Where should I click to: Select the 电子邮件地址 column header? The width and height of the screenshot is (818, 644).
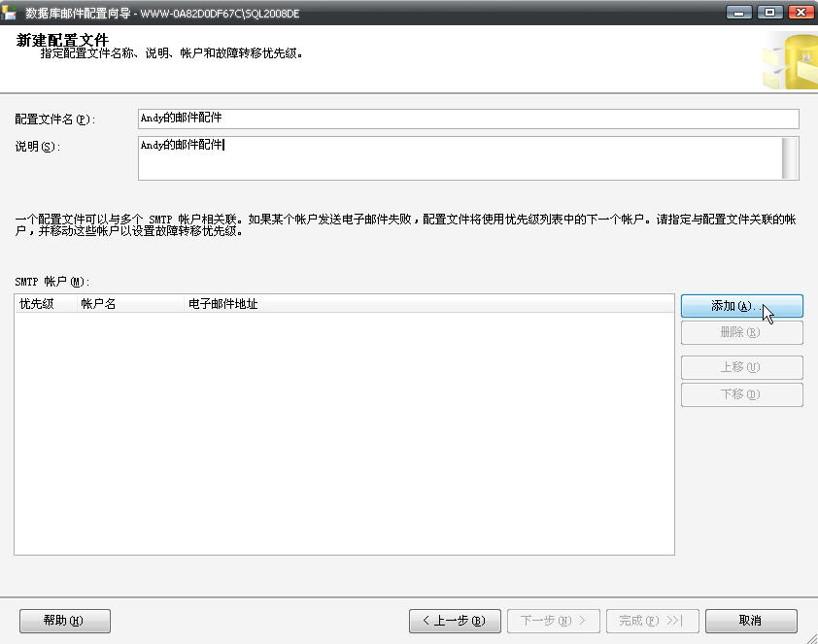[427, 304]
